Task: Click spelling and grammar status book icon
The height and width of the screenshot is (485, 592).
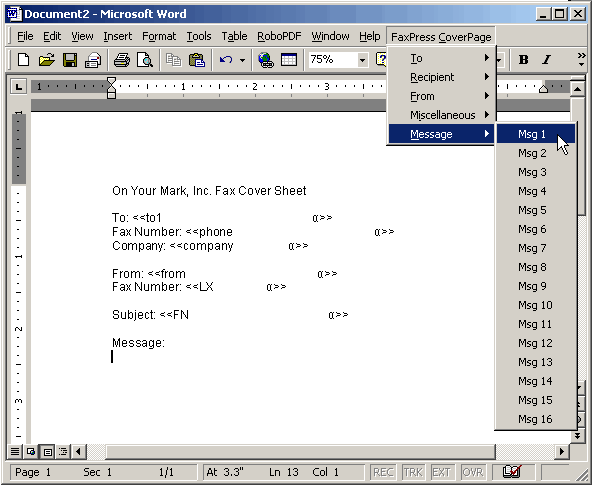Action: (x=512, y=471)
